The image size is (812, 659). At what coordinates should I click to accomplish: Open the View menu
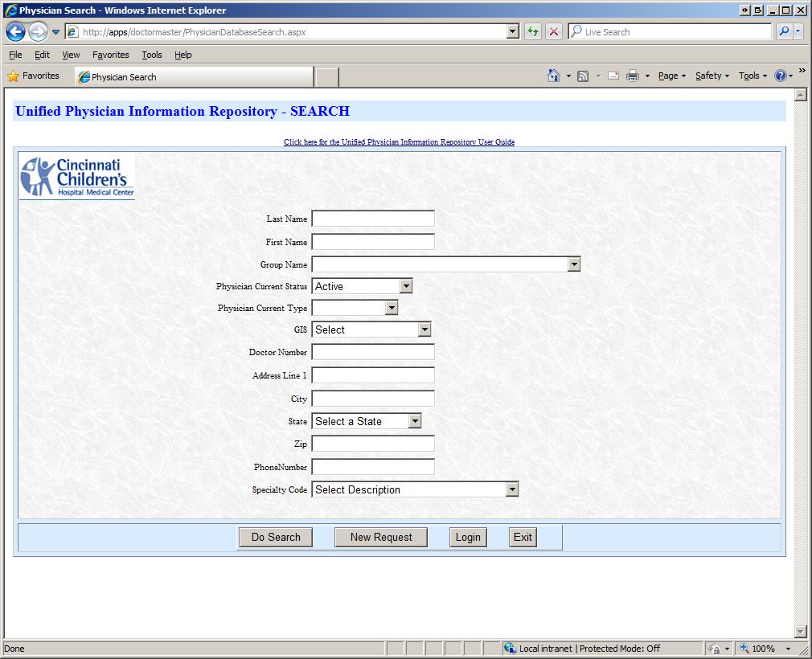pyautogui.click(x=71, y=55)
